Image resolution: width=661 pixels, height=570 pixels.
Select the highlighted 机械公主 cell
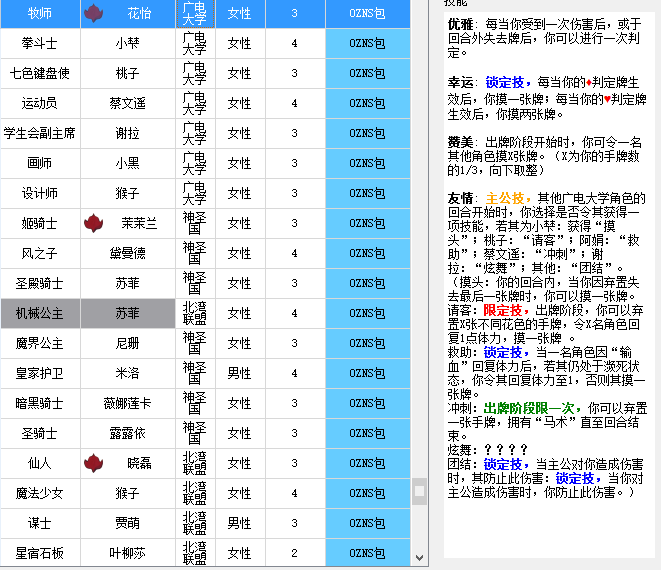tap(40, 313)
